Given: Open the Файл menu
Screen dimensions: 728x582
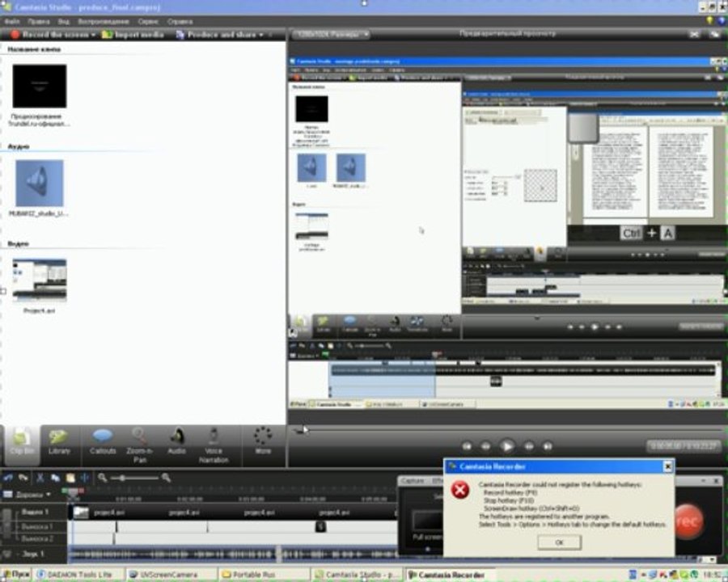Looking at the screenshot, I should coord(11,21).
